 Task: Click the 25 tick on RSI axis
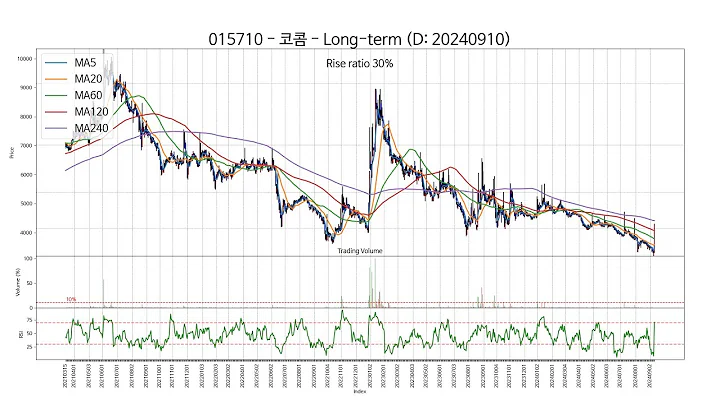click(x=30, y=347)
